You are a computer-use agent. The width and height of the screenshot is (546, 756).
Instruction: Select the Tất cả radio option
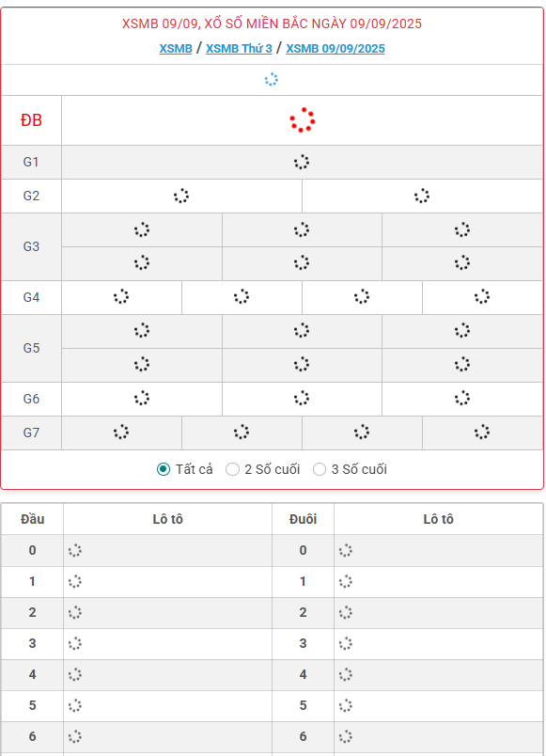click(164, 469)
